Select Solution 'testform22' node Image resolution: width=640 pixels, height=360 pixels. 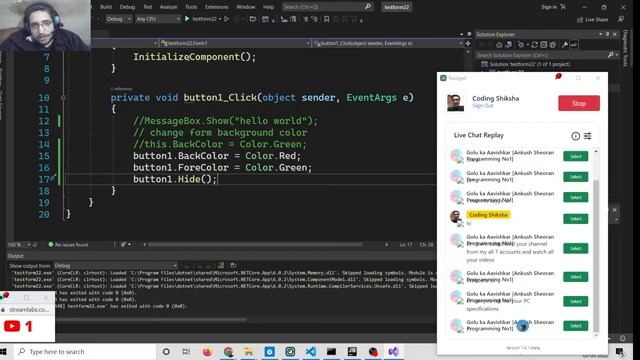526,64
